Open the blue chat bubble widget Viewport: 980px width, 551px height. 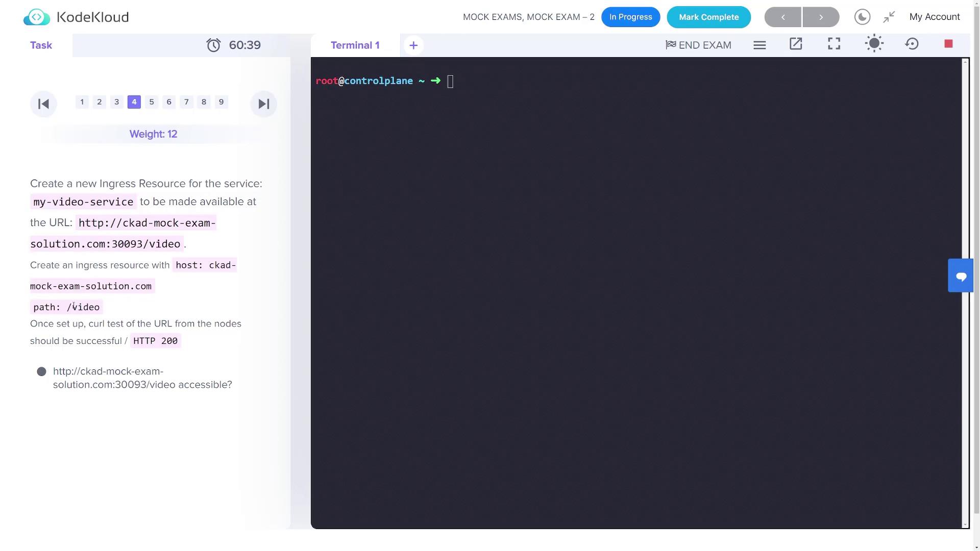961,276
